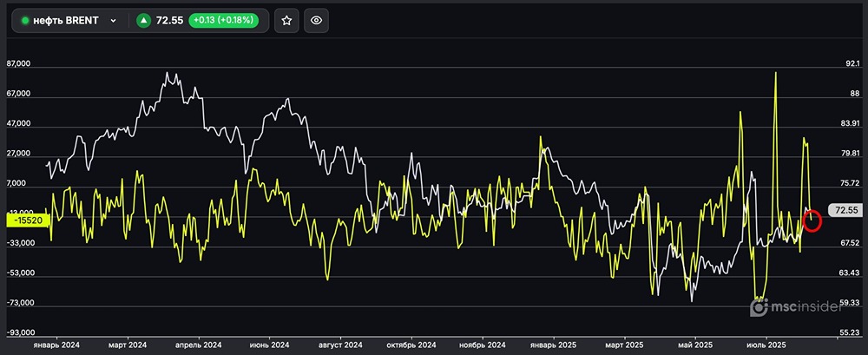This screenshot has height=355, width=868.
Task: Click the 59.33 right axis price
Action: 849,303
